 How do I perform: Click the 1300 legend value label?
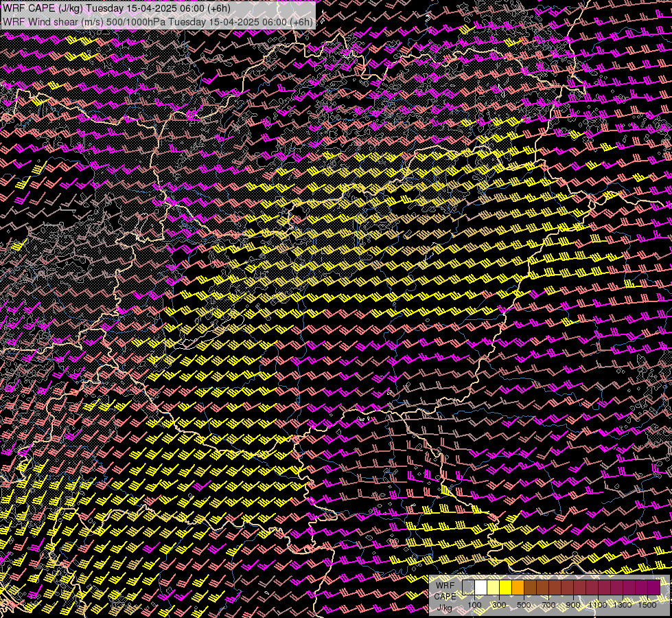click(623, 605)
